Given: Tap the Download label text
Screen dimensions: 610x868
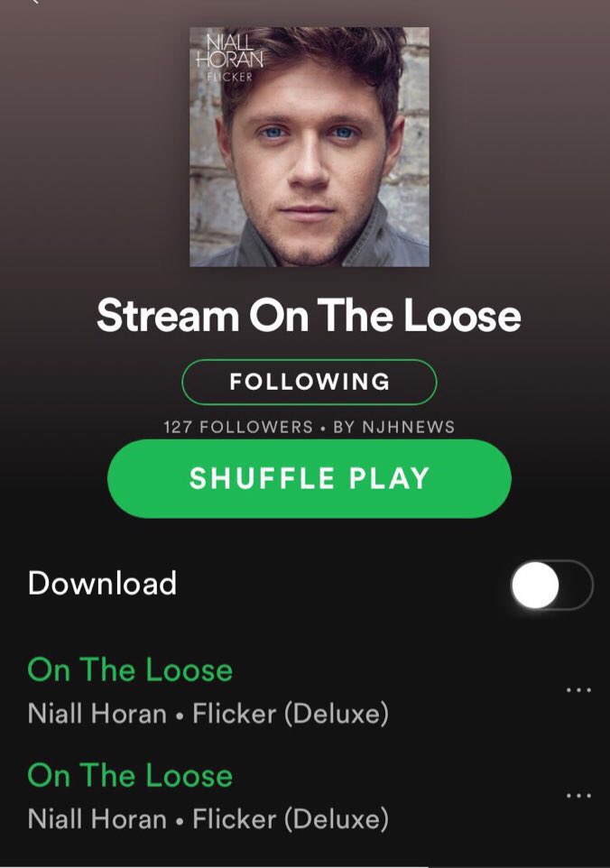Looking at the screenshot, I should point(102,584).
